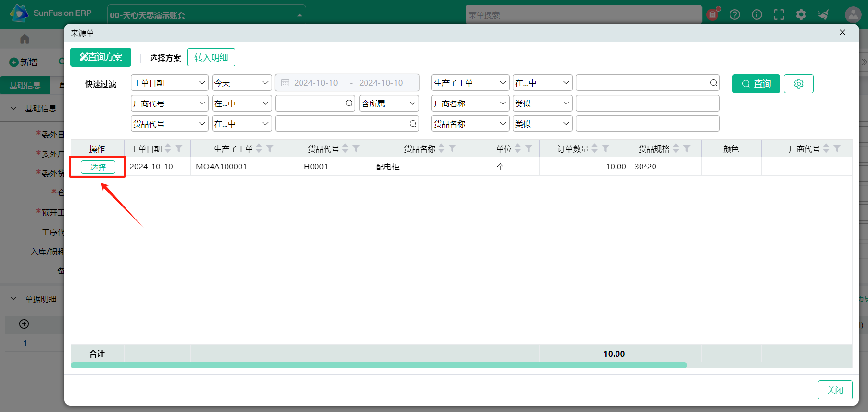868x412 pixels.
Task: Add a row with the plus circle icon
Action: [24, 324]
